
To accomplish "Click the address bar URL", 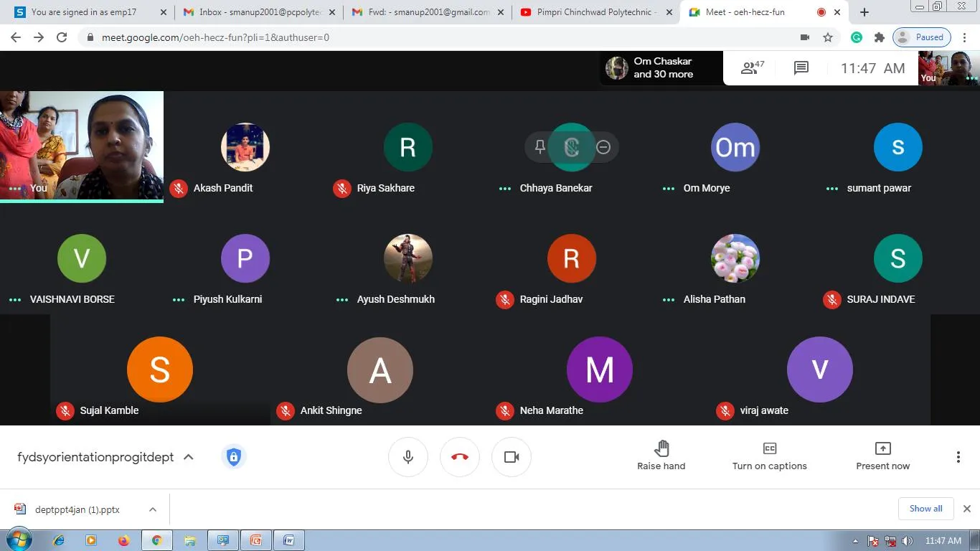I will click(215, 37).
